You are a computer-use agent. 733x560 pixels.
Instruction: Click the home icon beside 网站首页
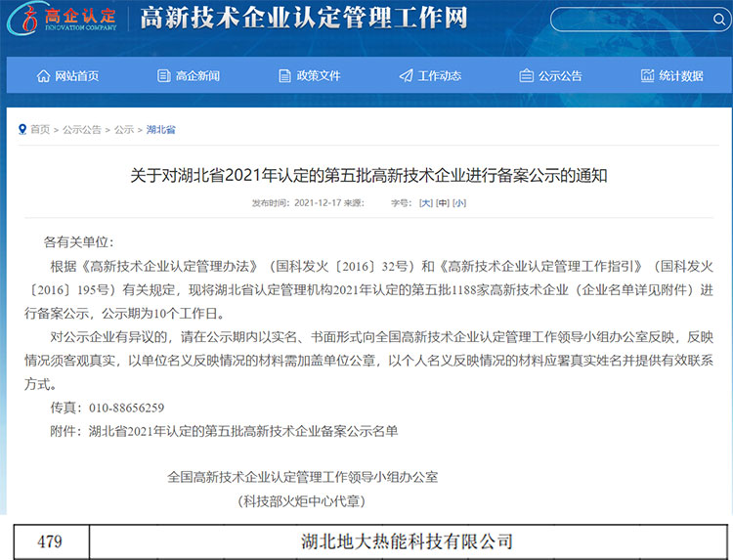(43, 76)
